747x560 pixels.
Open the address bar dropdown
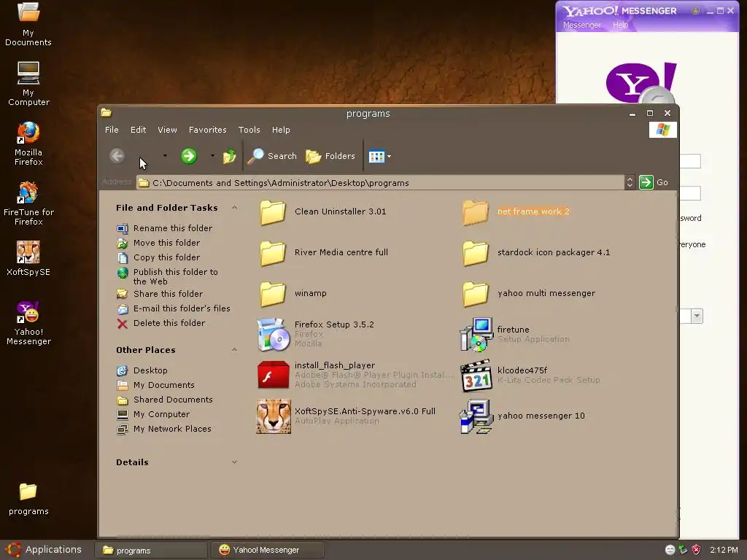(630, 182)
